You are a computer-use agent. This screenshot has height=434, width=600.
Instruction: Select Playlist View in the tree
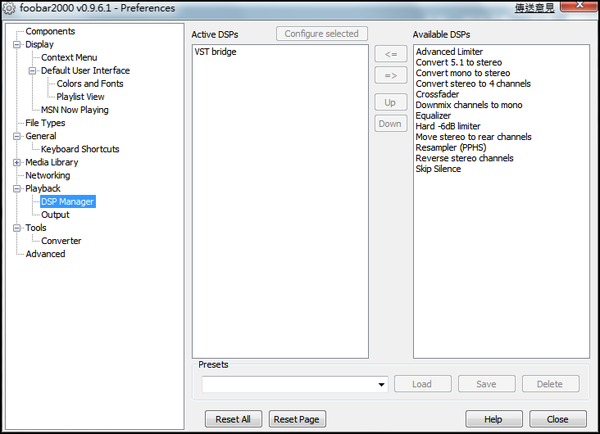pyautogui.click(x=80, y=97)
